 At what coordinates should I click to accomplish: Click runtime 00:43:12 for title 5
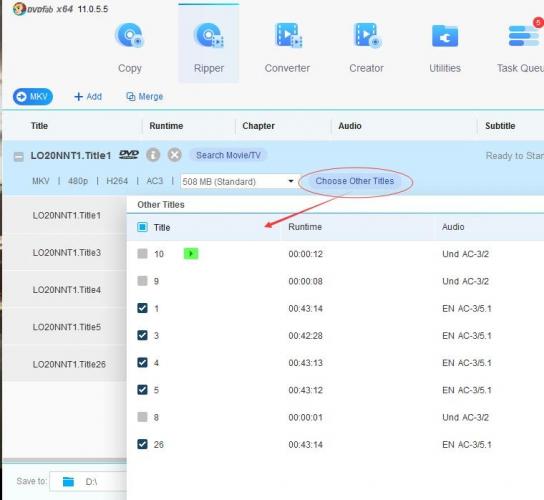click(x=305, y=390)
